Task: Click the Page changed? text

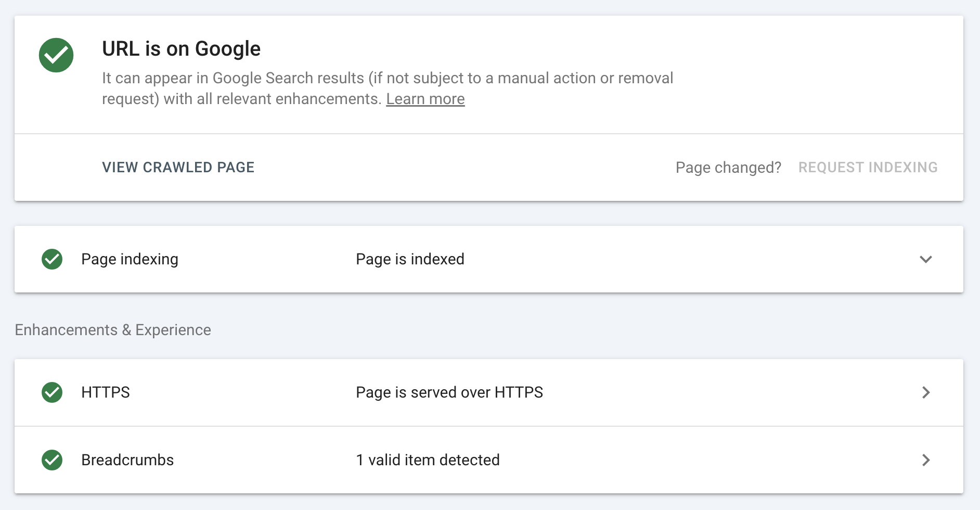Action: [728, 168]
